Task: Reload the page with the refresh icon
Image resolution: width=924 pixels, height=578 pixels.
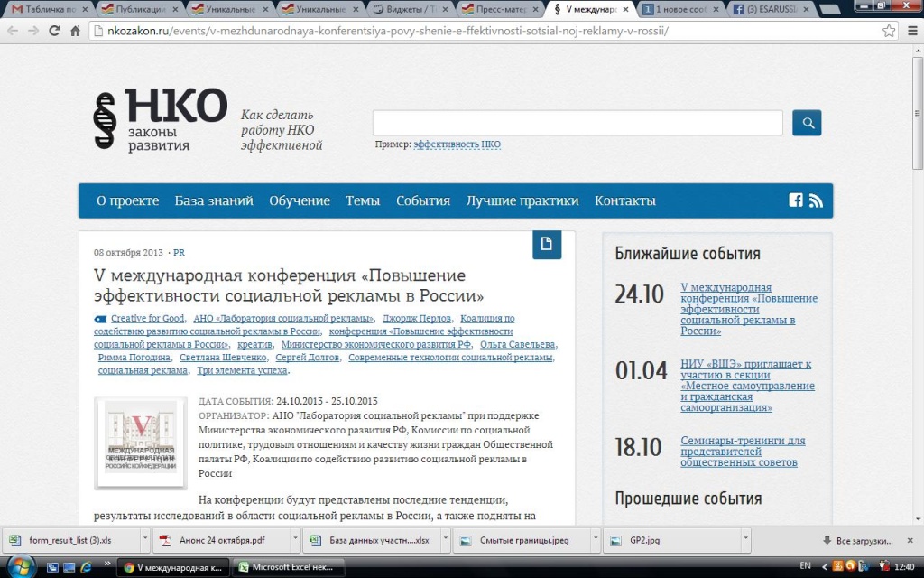Action: (x=54, y=31)
